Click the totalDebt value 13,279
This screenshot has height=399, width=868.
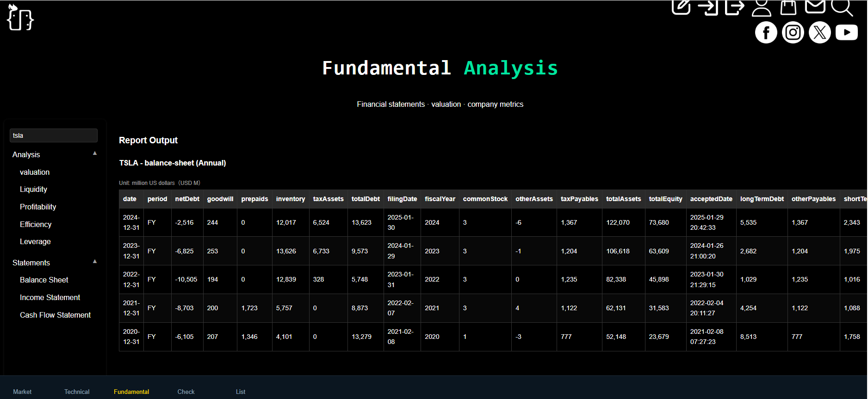click(361, 337)
